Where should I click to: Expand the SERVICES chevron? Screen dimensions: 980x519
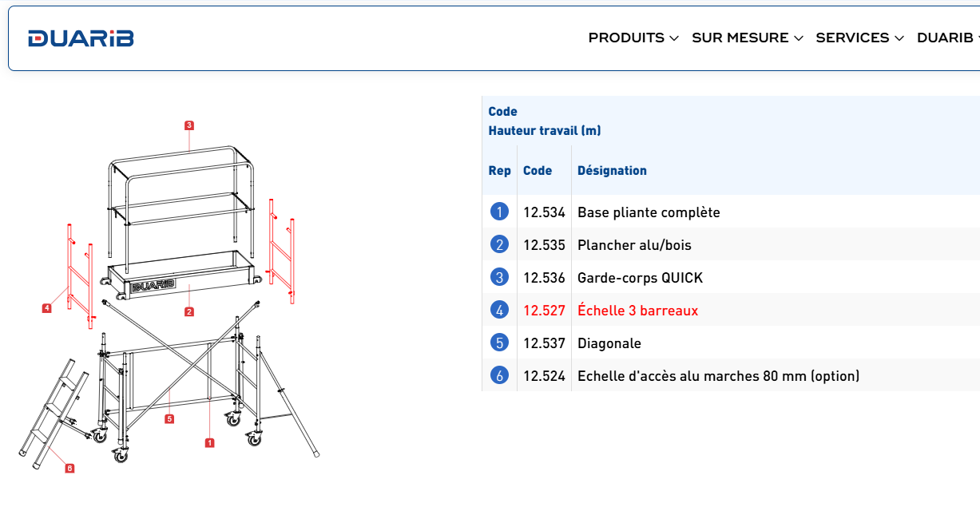(x=899, y=38)
